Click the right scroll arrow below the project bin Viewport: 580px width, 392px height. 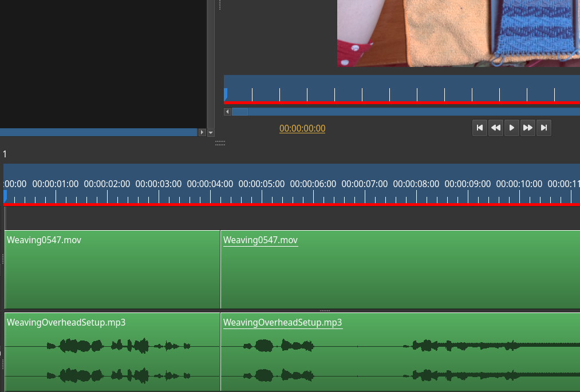point(202,132)
